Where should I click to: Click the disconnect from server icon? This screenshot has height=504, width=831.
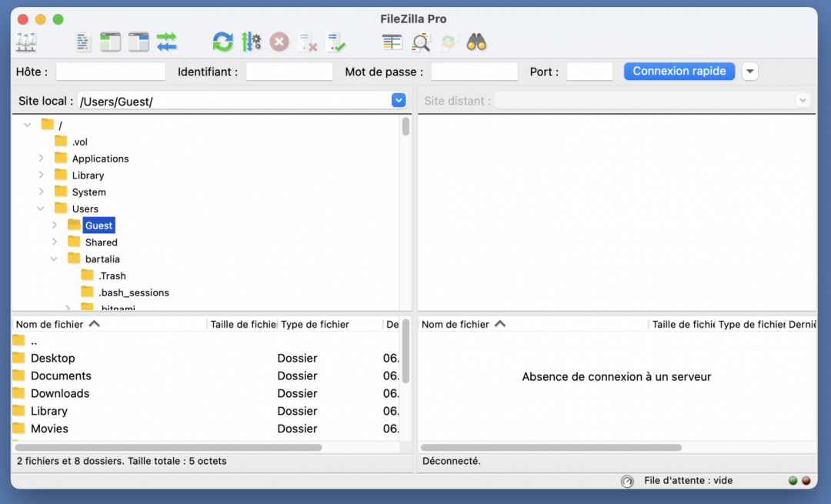coord(308,42)
